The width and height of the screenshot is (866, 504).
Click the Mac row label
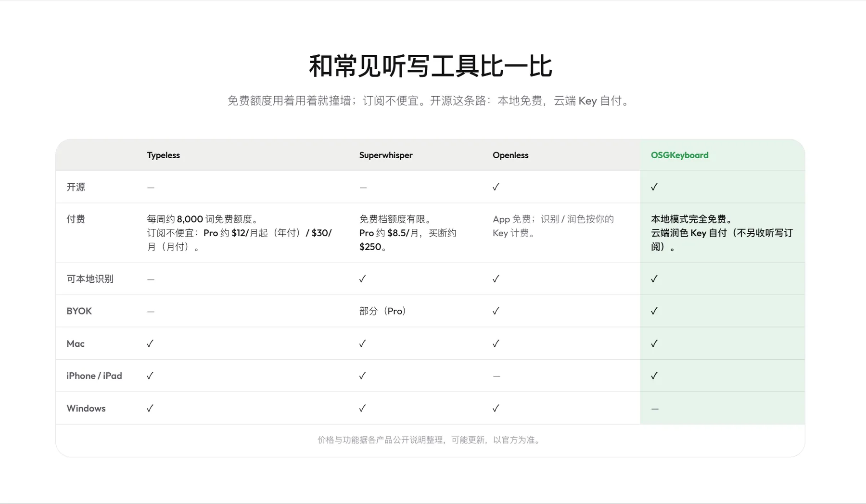pyautogui.click(x=76, y=343)
